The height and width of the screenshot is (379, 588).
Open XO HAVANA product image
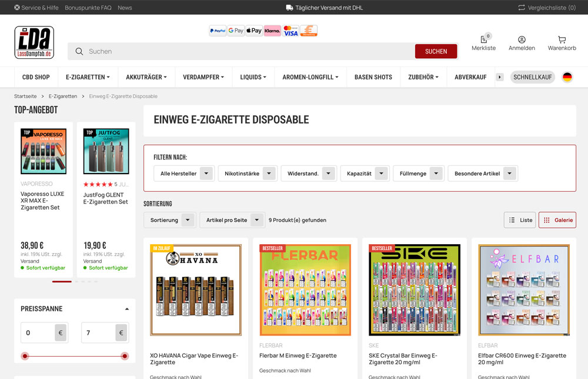point(196,290)
